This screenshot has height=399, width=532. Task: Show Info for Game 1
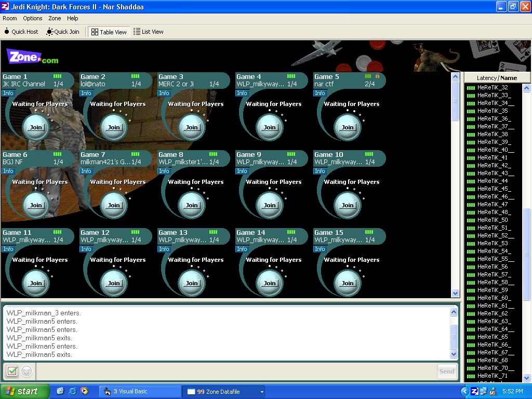[x=8, y=94]
